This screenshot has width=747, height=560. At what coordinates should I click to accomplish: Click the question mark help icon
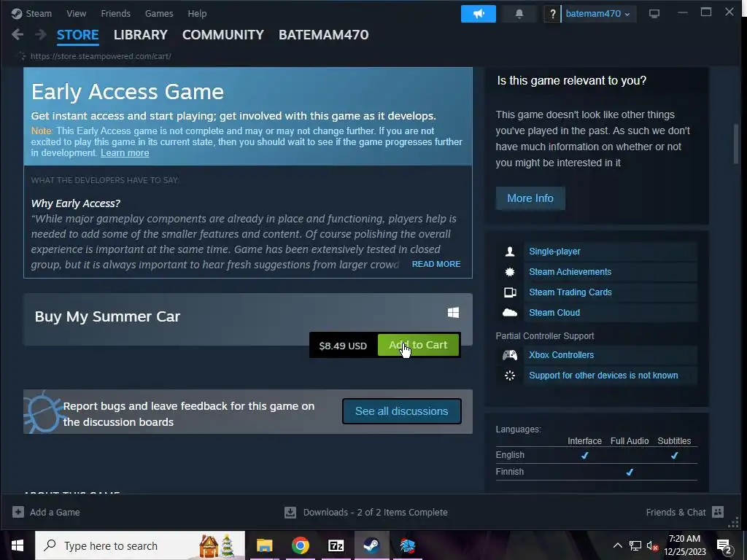pyautogui.click(x=553, y=14)
